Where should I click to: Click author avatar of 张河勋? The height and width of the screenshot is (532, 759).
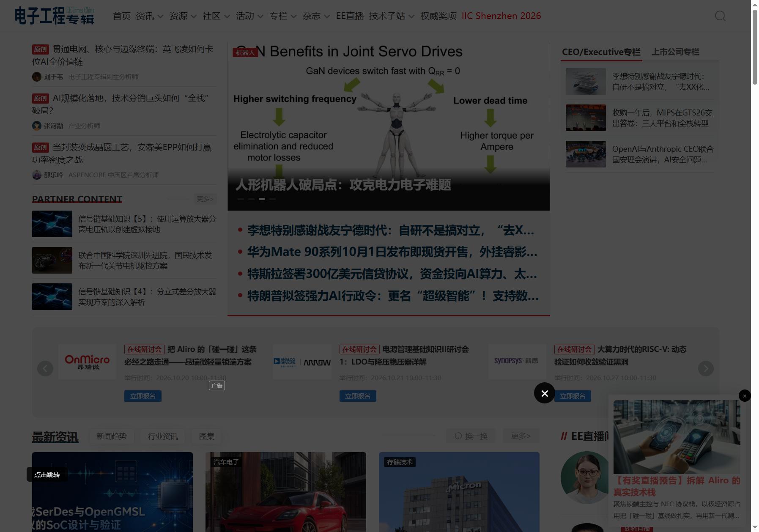(37, 126)
